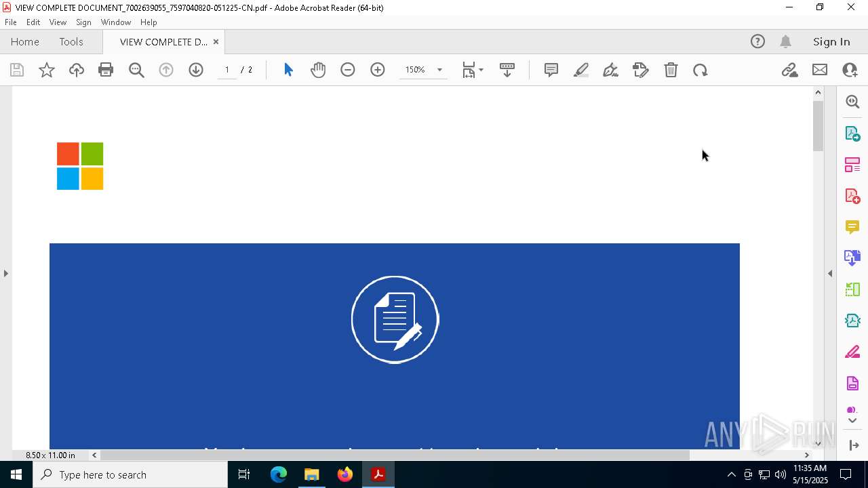This screenshot has width=868, height=488.
Task: Go to next page using the down arrow
Action: [196, 70]
